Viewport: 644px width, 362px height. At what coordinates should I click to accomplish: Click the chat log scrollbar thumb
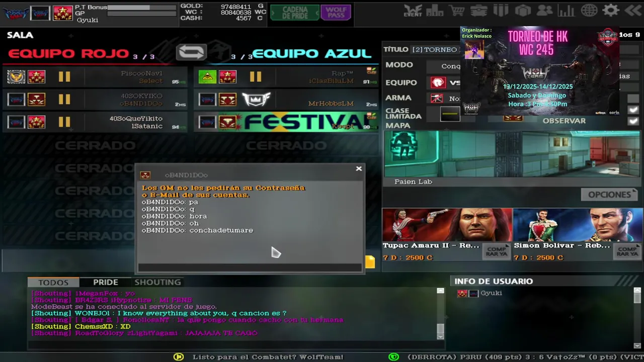tap(440, 329)
